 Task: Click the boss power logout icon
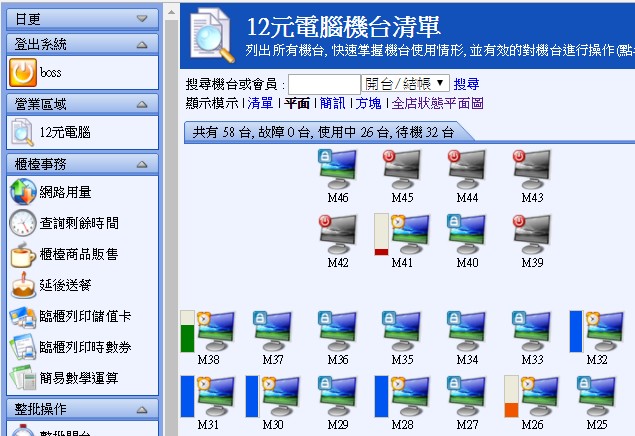[22, 72]
